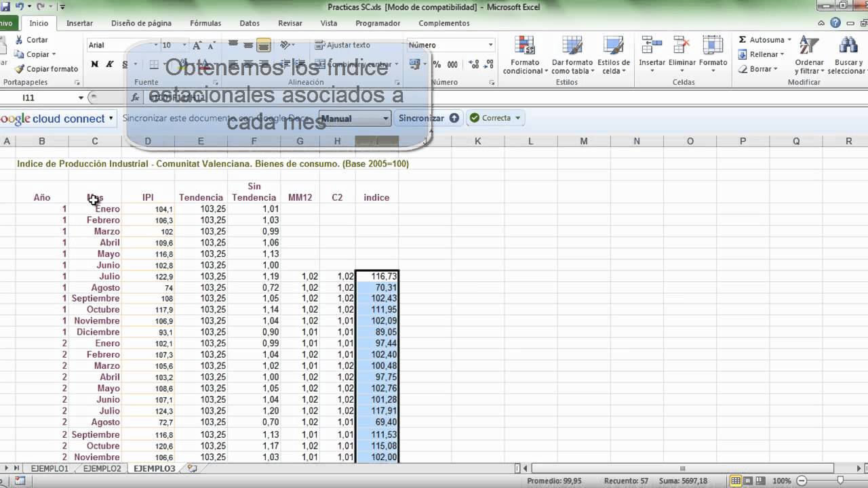Open the Complementos ribbon tab
The width and height of the screenshot is (868, 488).
444,23
